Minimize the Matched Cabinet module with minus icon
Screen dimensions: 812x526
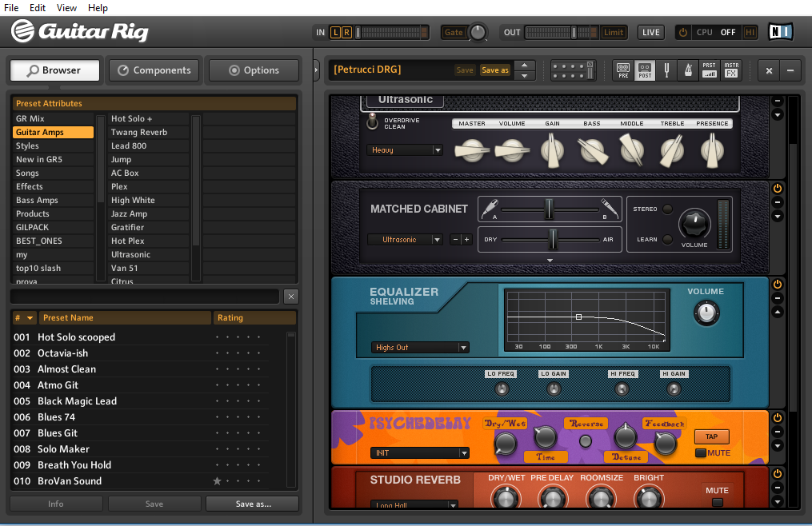coord(778,202)
